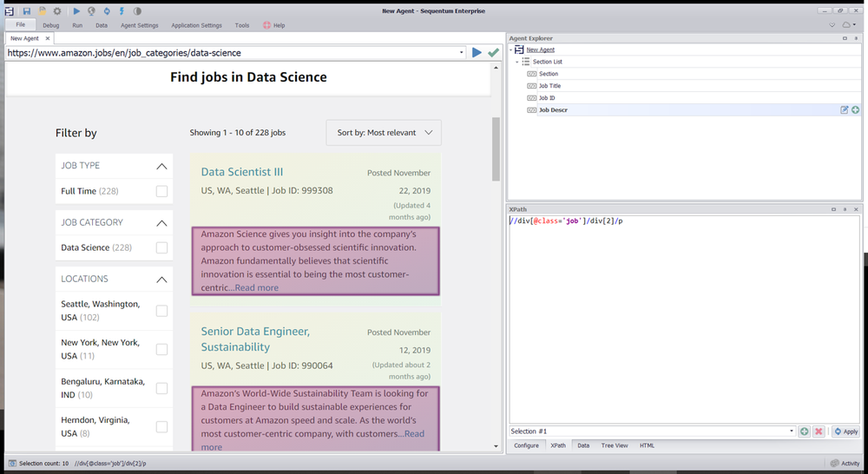Switch to the Tree View tab
This screenshot has height=474, width=868.
615,445
